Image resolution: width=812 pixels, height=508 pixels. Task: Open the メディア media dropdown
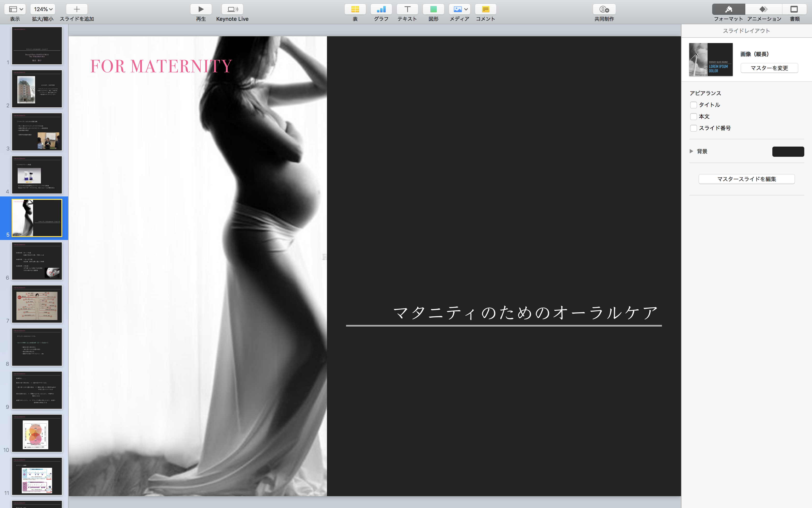click(460, 9)
